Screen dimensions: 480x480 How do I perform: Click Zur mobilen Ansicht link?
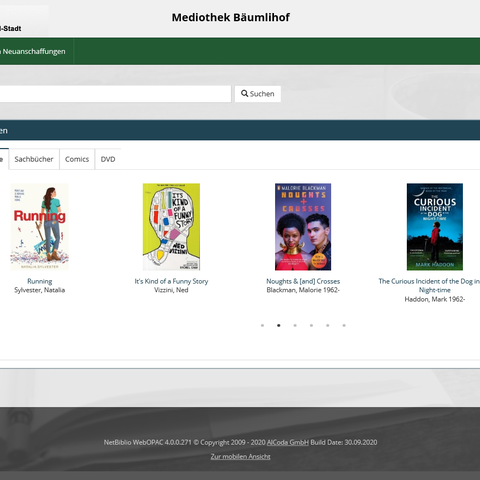[240, 457]
